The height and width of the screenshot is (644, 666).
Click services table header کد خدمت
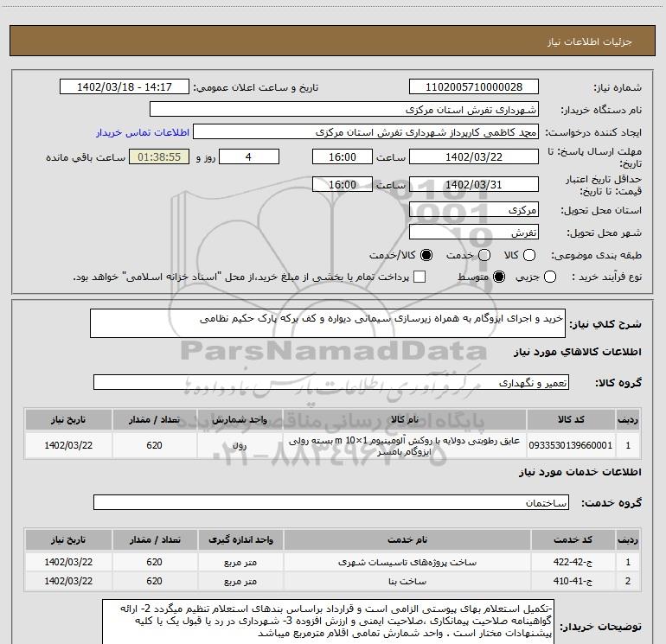573,539
